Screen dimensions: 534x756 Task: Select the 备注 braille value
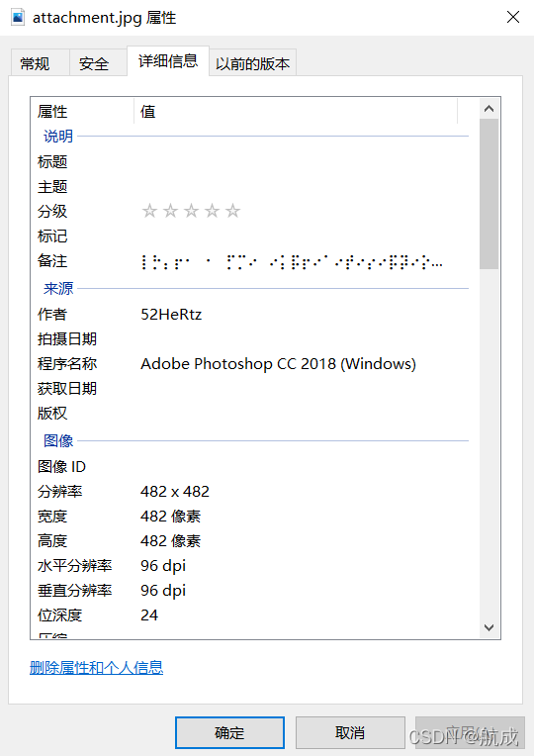[x=292, y=262]
